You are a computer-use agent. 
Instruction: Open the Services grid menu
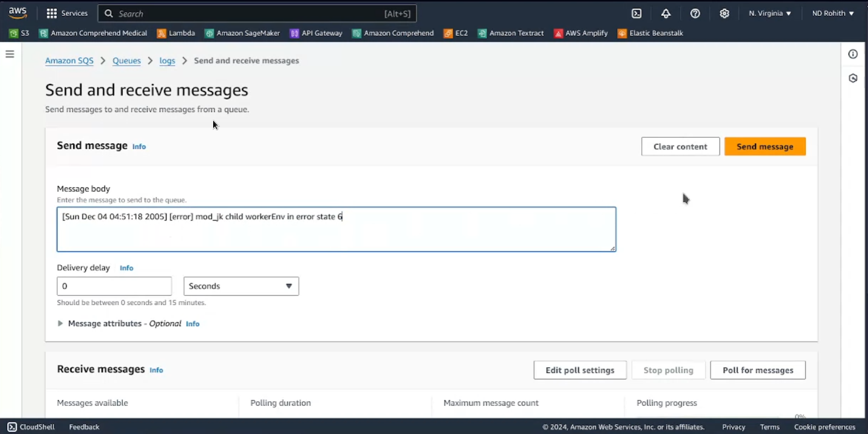pyautogui.click(x=67, y=13)
